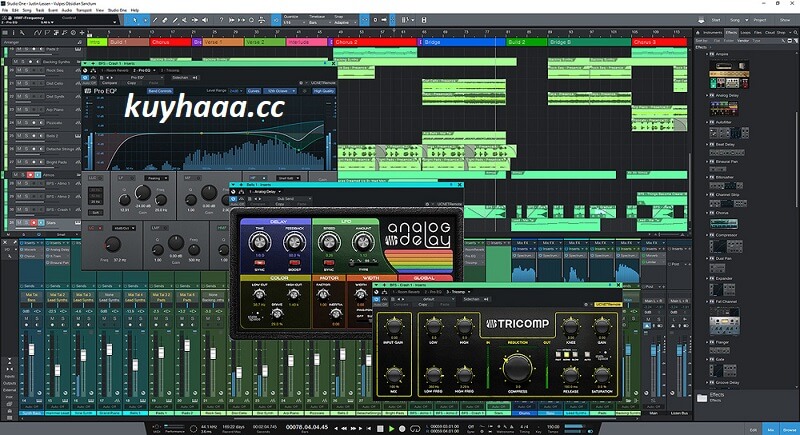Click the Analog Delay Time knob
Viewport: 800px width, 435px height.
(260, 242)
